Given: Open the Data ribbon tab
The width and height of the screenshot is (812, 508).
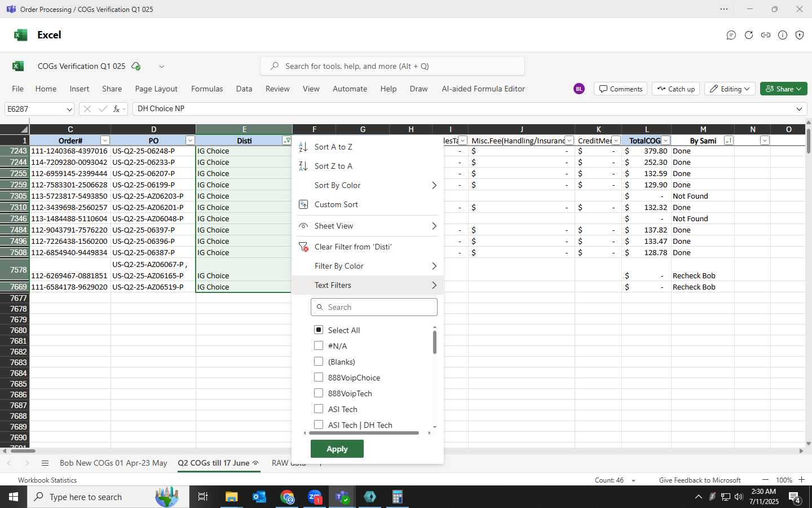Looking at the screenshot, I should (x=244, y=89).
